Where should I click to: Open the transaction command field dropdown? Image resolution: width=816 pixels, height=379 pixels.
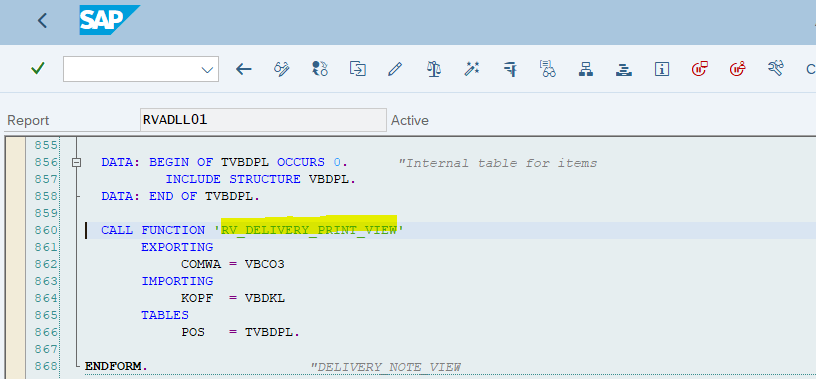pyautogui.click(x=207, y=70)
